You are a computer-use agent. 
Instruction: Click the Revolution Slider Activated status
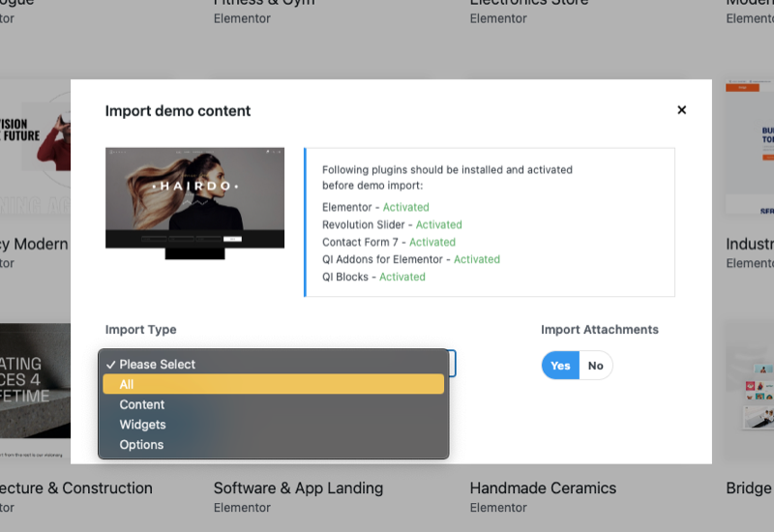438,224
